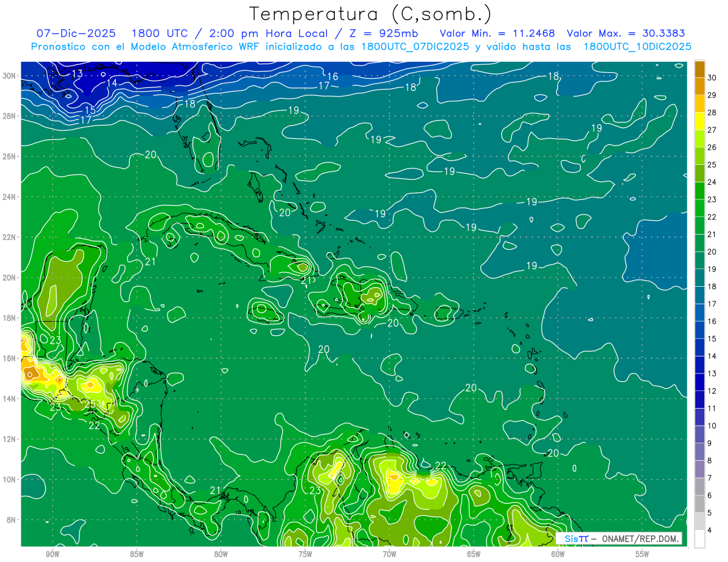
Task: Click the '16N' latitude axis label
Action: click(10, 358)
